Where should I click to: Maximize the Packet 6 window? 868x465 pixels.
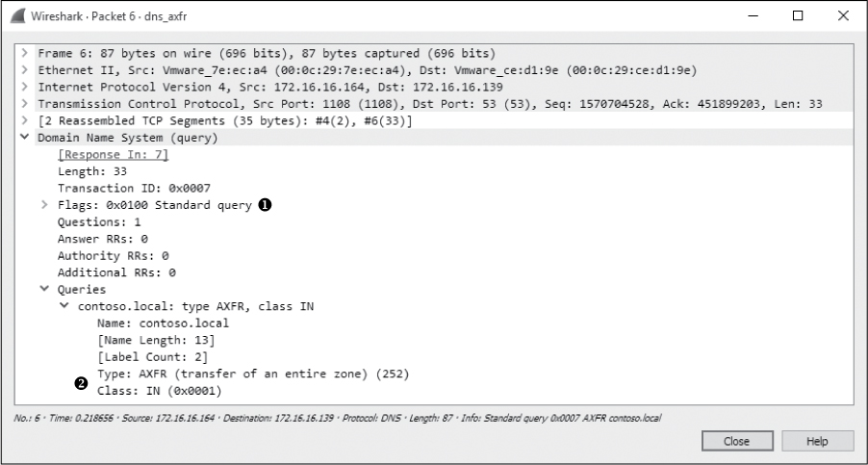(x=798, y=16)
